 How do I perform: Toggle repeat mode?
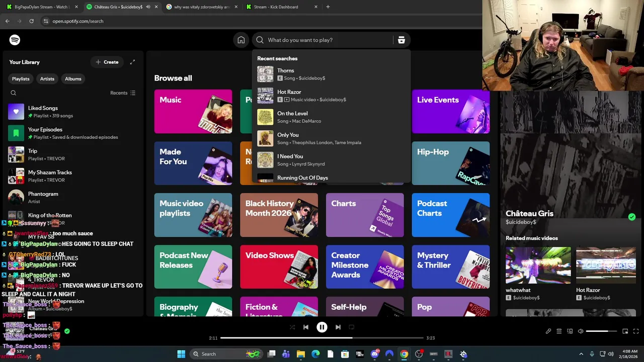(352, 327)
